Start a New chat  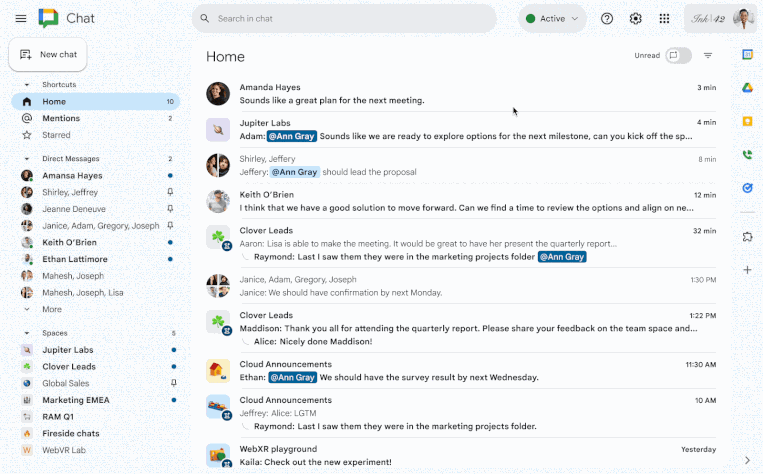coord(48,55)
